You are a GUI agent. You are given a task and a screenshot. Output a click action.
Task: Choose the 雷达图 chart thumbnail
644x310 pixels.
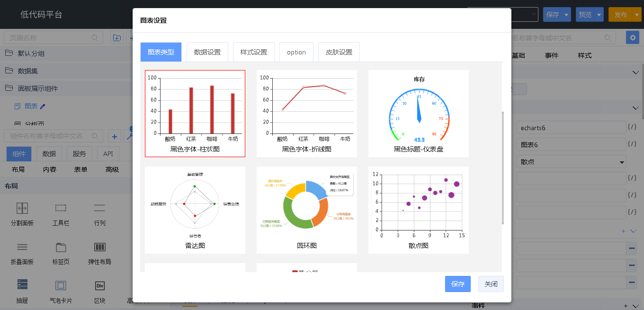pos(195,210)
